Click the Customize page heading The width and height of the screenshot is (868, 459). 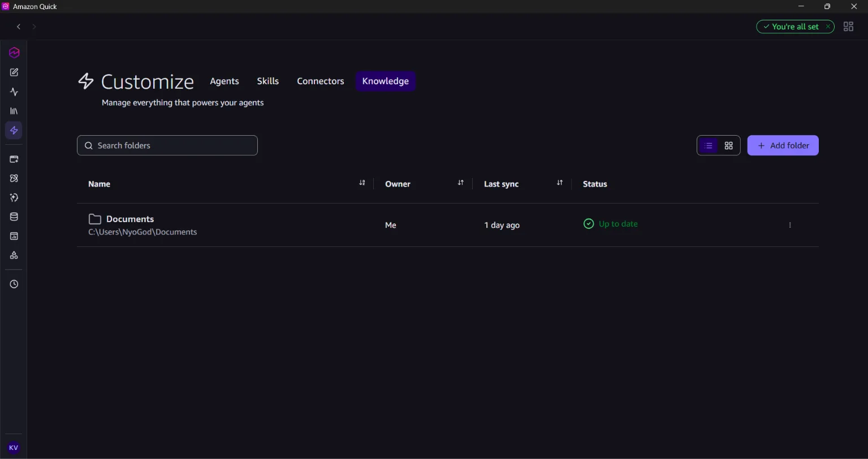(148, 81)
